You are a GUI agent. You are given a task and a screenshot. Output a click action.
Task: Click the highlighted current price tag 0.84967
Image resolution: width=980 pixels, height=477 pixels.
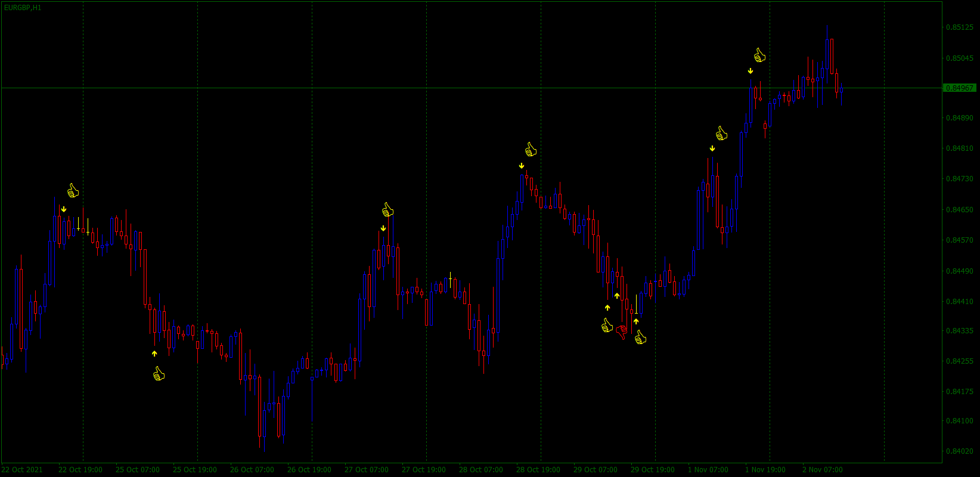(959, 88)
